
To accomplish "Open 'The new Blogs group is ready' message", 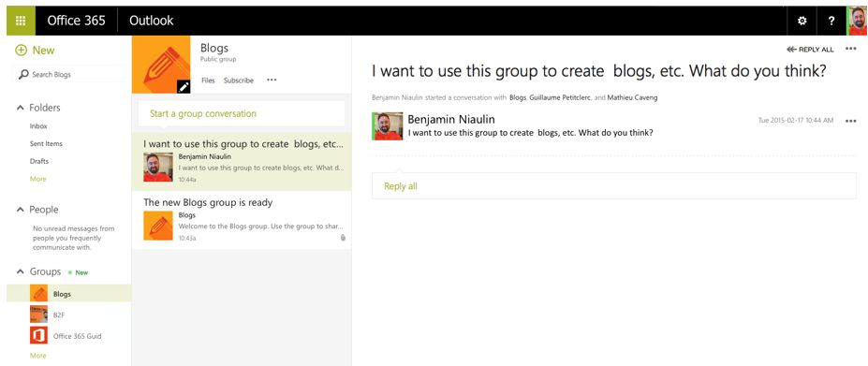I will (x=242, y=220).
